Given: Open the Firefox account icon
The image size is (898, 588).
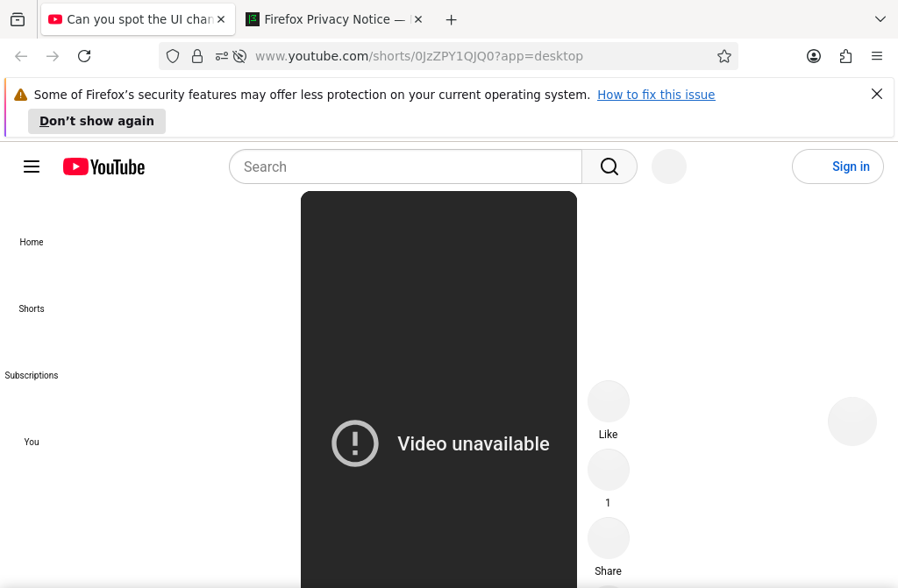Looking at the screenshot, I should (x=814, y=56).
